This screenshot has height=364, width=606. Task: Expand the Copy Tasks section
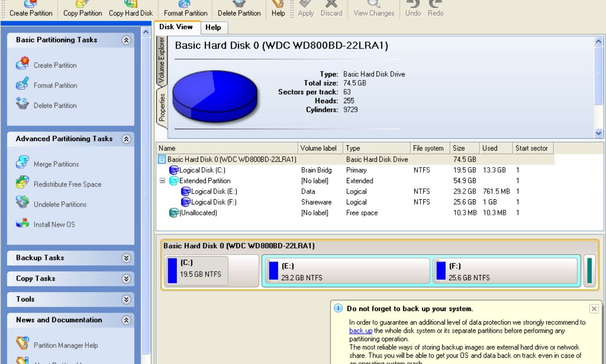(x=126, y=279)
